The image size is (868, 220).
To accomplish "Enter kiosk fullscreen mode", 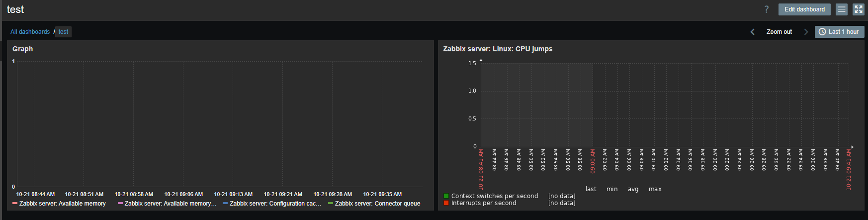I will [859, 9].
